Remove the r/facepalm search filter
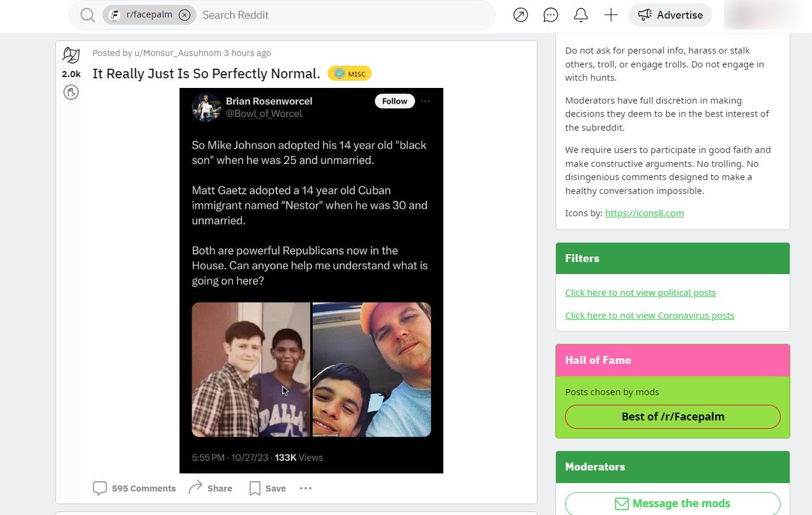This screenshot has width=812, height=515. [x=184, y=15]
